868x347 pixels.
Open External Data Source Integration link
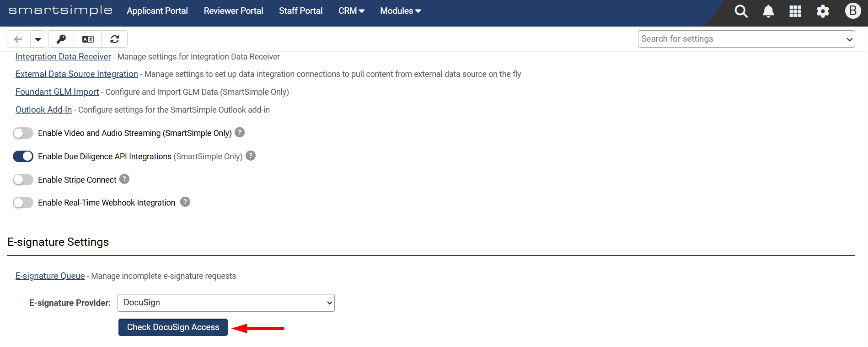[77, 74]
